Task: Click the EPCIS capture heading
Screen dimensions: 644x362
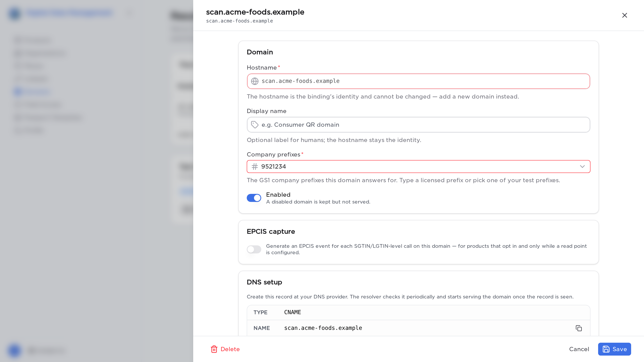Action: (x=271, y=231)
